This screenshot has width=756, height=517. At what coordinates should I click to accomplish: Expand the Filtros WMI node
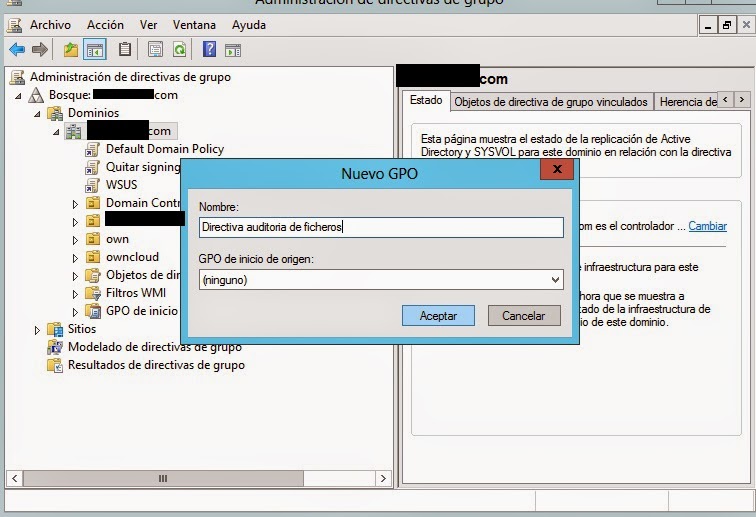coord(75,293)
